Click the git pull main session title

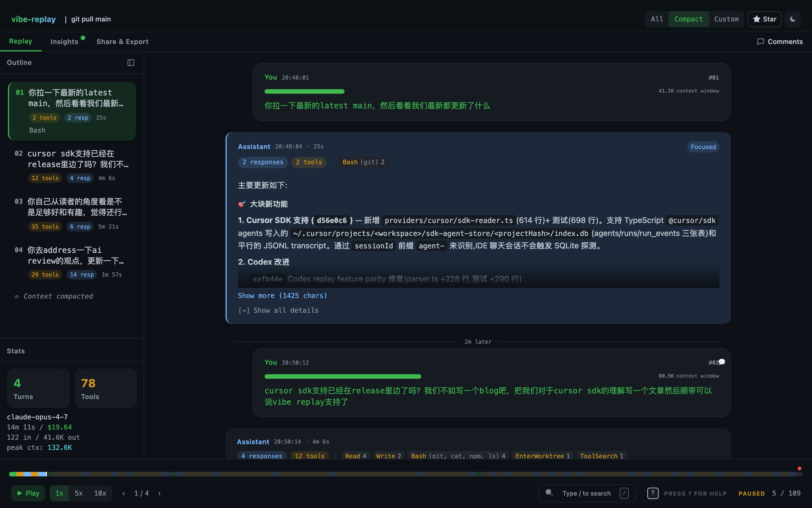(91, 19)
